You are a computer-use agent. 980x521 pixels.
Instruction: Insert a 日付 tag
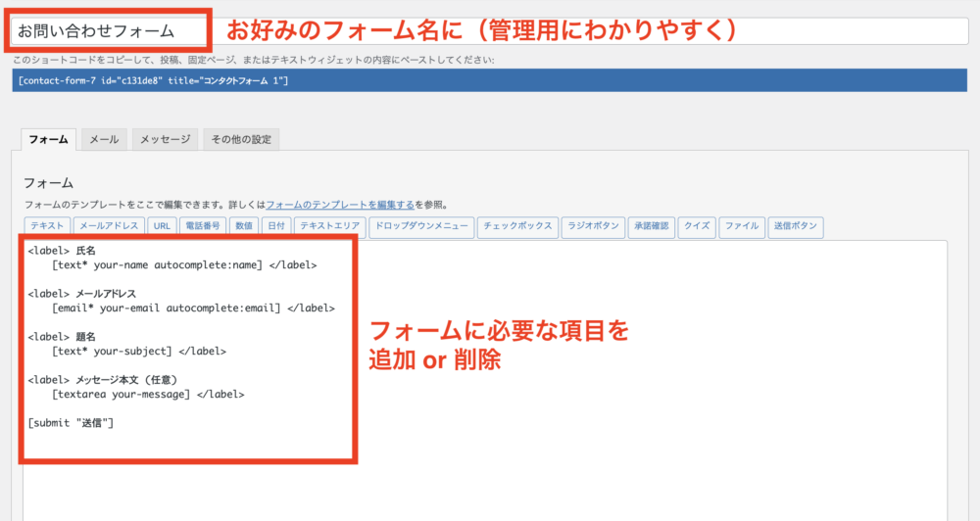[276, 226]
